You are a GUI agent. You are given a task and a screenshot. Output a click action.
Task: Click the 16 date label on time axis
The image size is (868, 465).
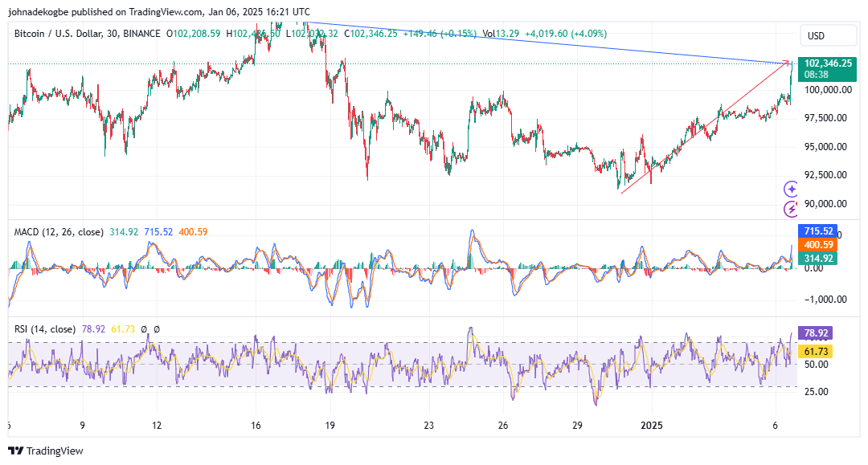pyautogui.click(x=256, y=425)
